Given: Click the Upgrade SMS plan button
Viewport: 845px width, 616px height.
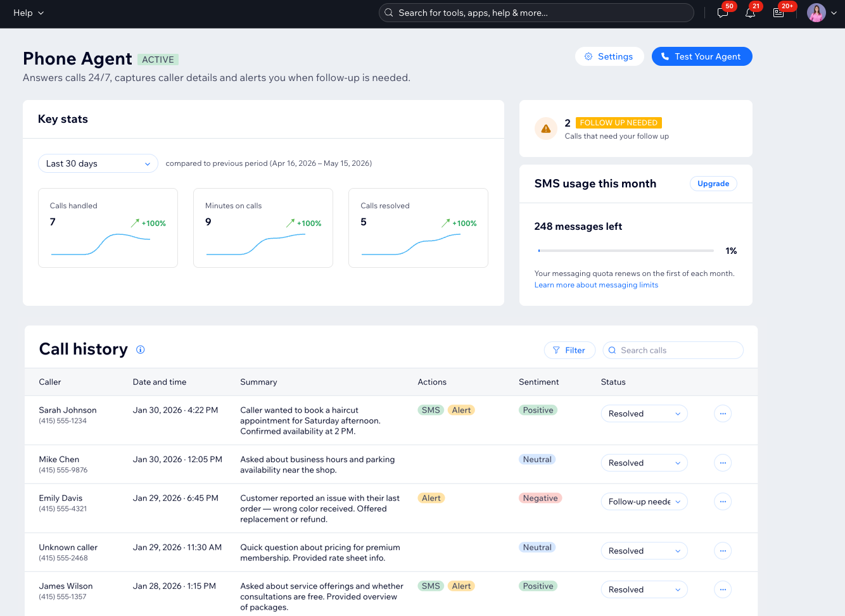Looking at the screenshot, I should [x=713, y=184].
